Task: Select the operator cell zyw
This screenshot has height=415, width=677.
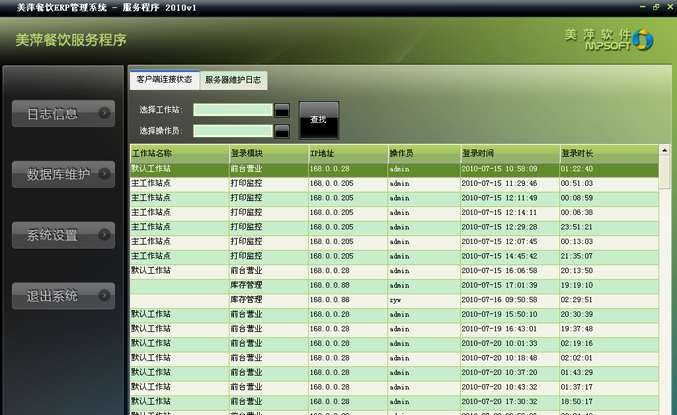Action: pyautogui.click(x=395, y=300)
